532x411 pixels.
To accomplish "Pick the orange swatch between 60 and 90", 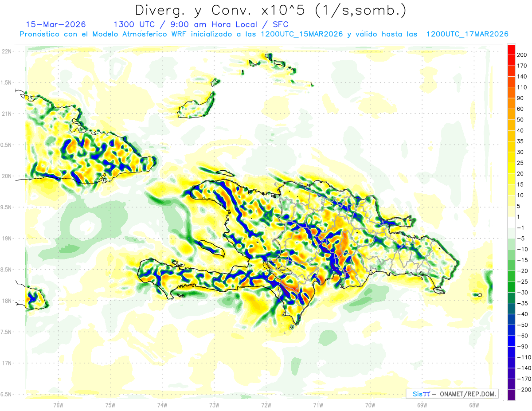I will click(x=511, y=104).
